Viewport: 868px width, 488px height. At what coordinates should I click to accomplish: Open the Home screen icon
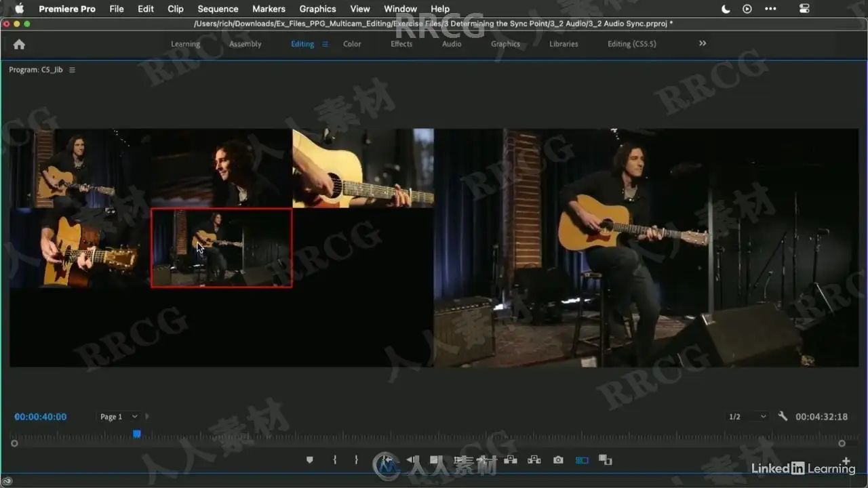pyautogui.click(x=19, y=44)
